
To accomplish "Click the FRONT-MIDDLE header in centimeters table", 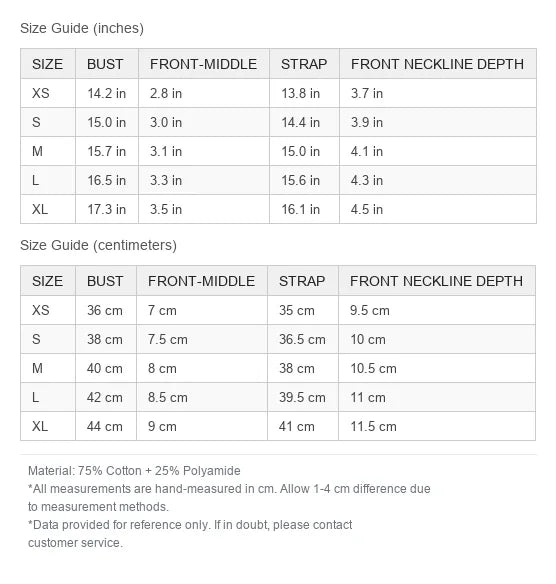I will click(201, 281).
